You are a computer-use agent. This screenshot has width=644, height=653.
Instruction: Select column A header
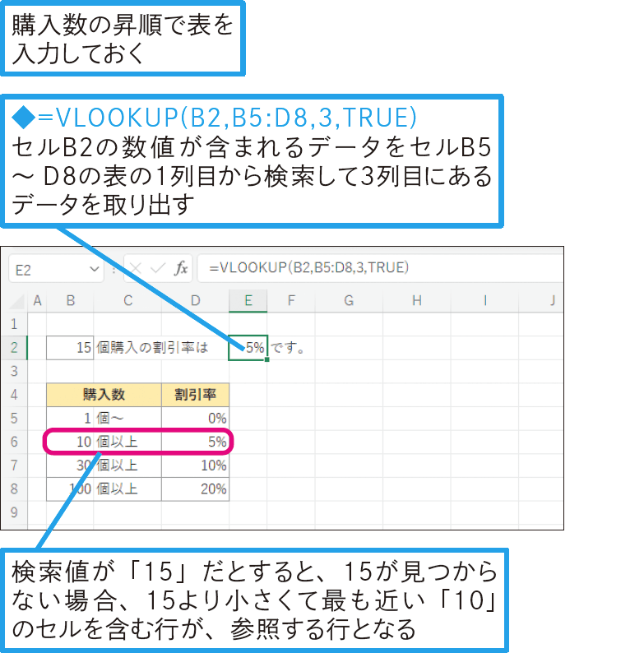pyautogui.click(x=37, y=301)
